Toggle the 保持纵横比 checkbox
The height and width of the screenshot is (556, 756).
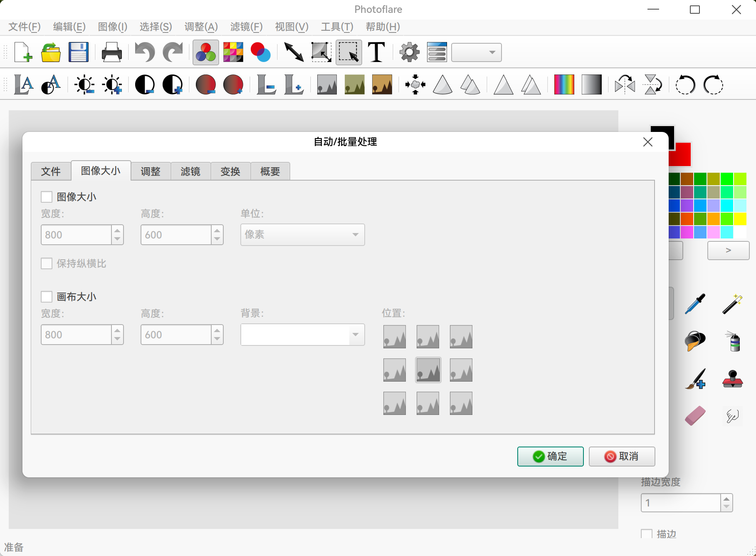[x=47, y=263]
